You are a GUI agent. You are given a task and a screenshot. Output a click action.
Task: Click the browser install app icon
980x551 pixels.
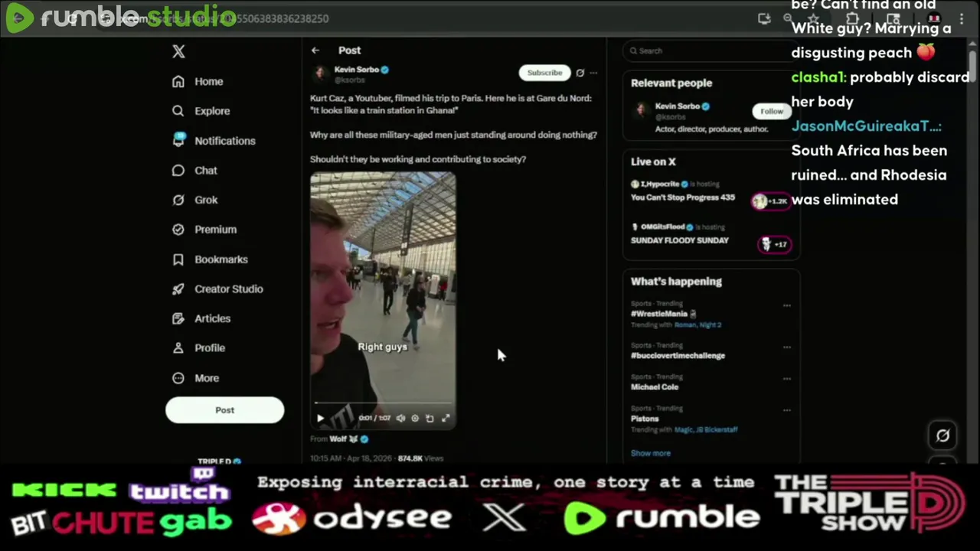pos(763,18)
